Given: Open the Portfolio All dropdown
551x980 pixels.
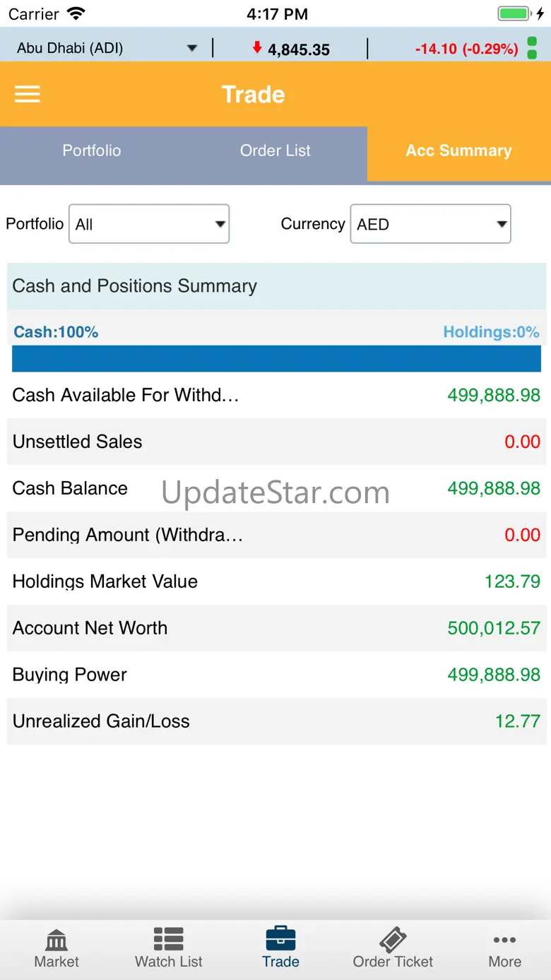Looking at the screenshot, I should tap(149, 224).
